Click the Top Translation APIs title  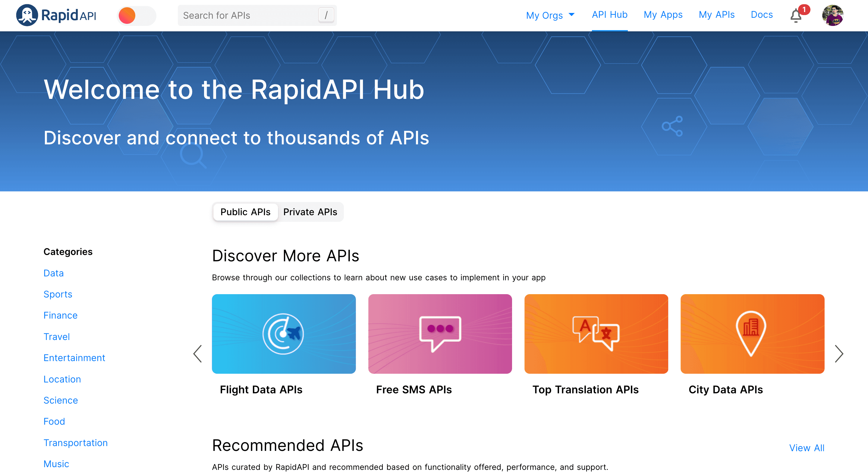tap(585, 390)
